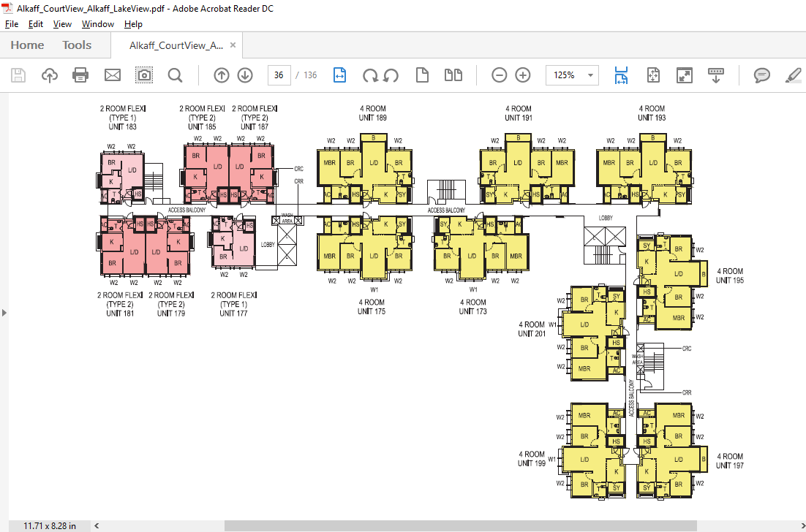Click the page number input field
Viewport: 806px width, 532px height.
tap(279, 75)
